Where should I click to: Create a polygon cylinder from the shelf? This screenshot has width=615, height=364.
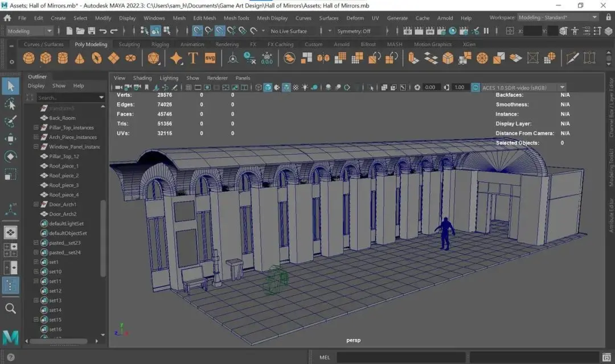tap(63, 59)
